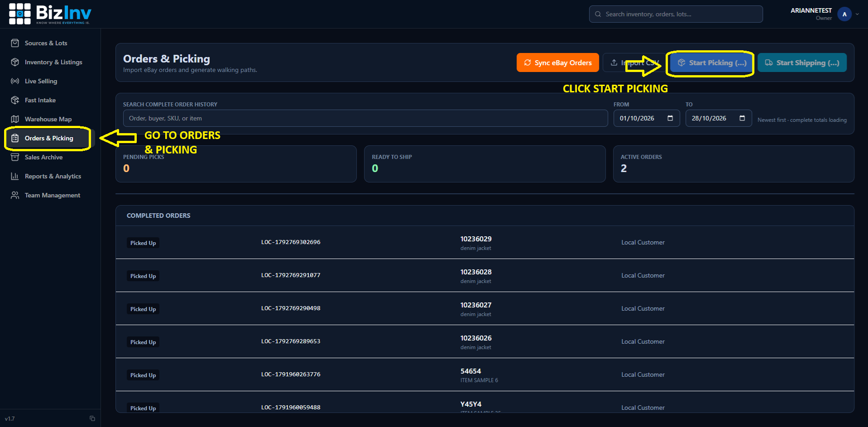The image size is (868, 427).
Task: Click the order history search field
Action: [x=365, y=118]
